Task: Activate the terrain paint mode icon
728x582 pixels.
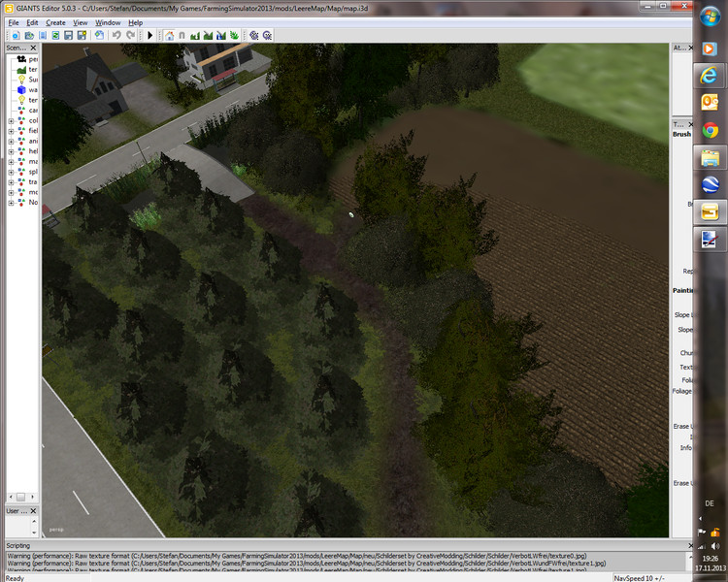Action: 208,35
